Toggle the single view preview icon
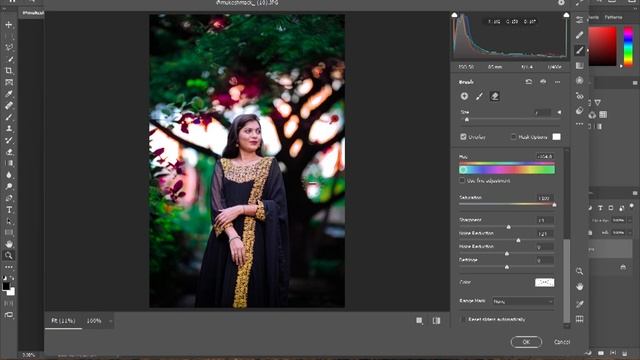This screenshot has height=360, width=640. [419, 321]
